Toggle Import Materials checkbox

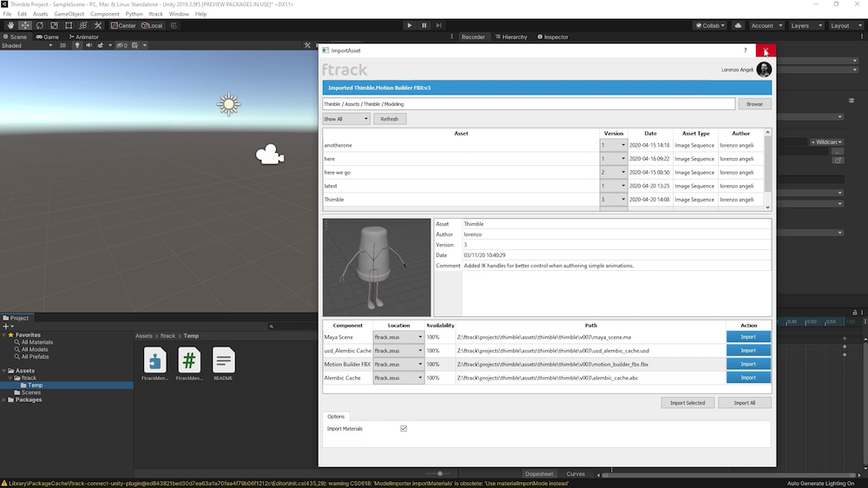(404, 428)
